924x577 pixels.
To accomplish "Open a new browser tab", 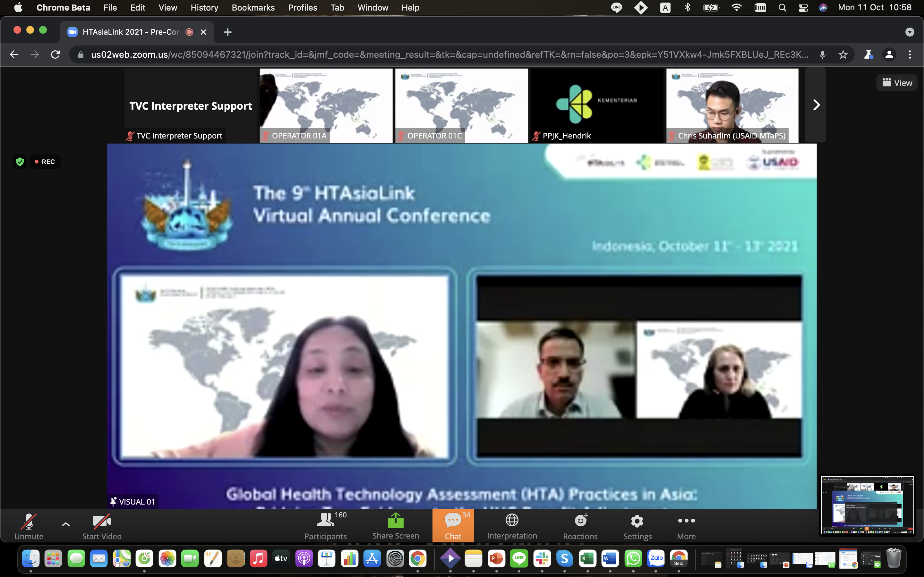I will (227, 32).
